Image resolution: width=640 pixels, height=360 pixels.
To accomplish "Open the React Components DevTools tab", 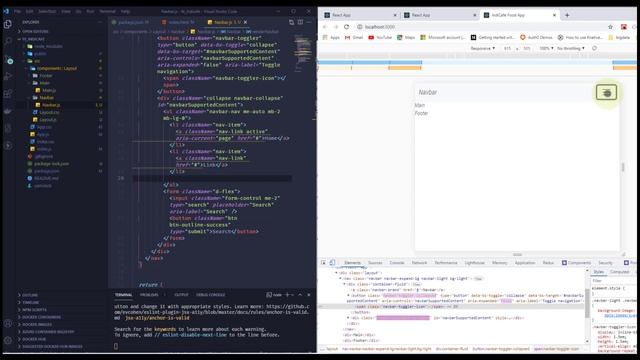I will [576, 262].
